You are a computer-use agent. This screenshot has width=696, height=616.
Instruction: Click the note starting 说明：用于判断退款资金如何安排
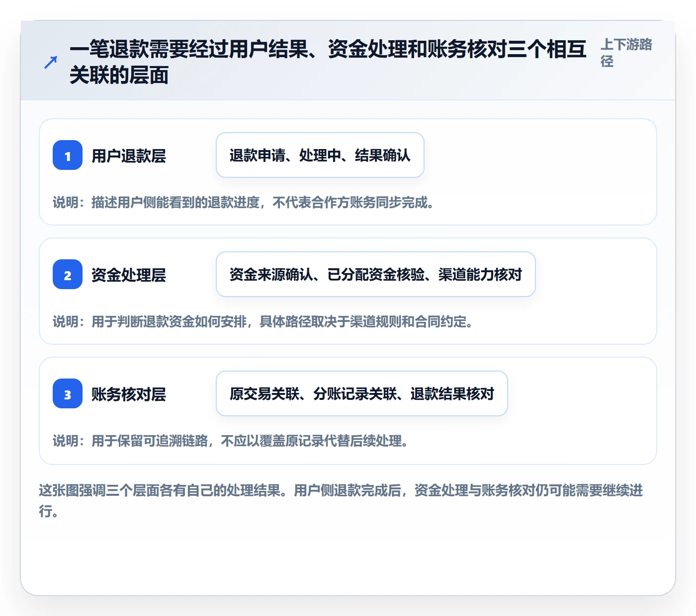[x=263, y=322]
